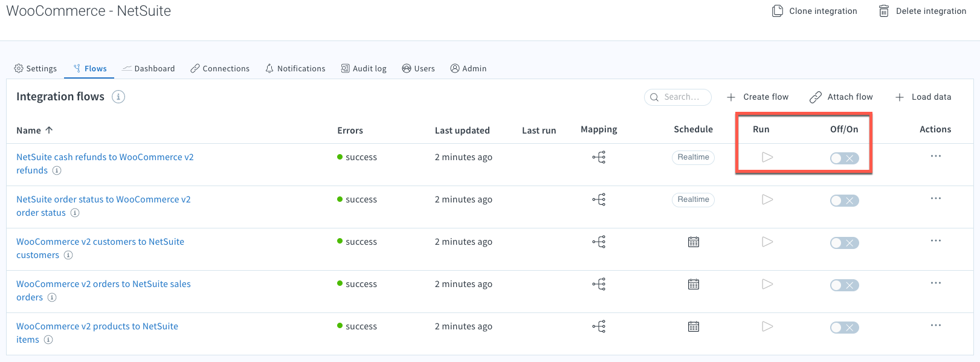Click Clone integration button
Image resolution: width=980 pixels, height=362 pixels.
pyautogui.click(x=814, y=11)
